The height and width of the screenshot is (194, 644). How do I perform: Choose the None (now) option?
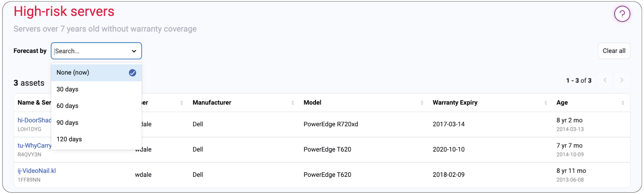pyautogui.click(x=73, y=73)
